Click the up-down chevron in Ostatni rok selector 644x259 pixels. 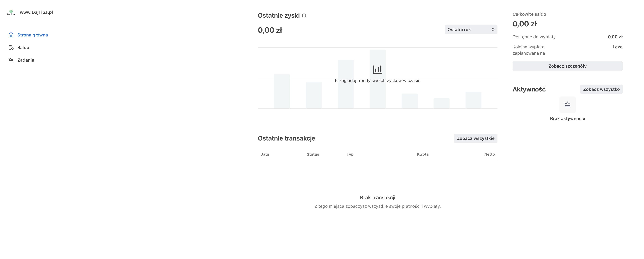click(493, 30)
